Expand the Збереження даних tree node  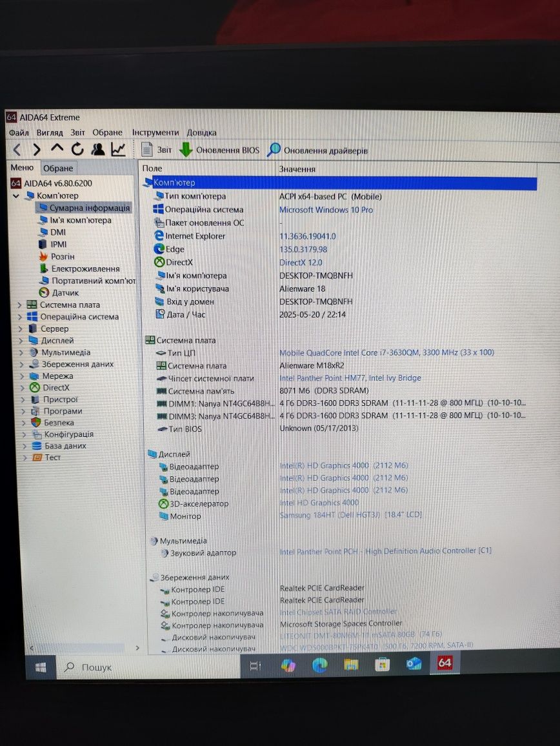(21, 364)
